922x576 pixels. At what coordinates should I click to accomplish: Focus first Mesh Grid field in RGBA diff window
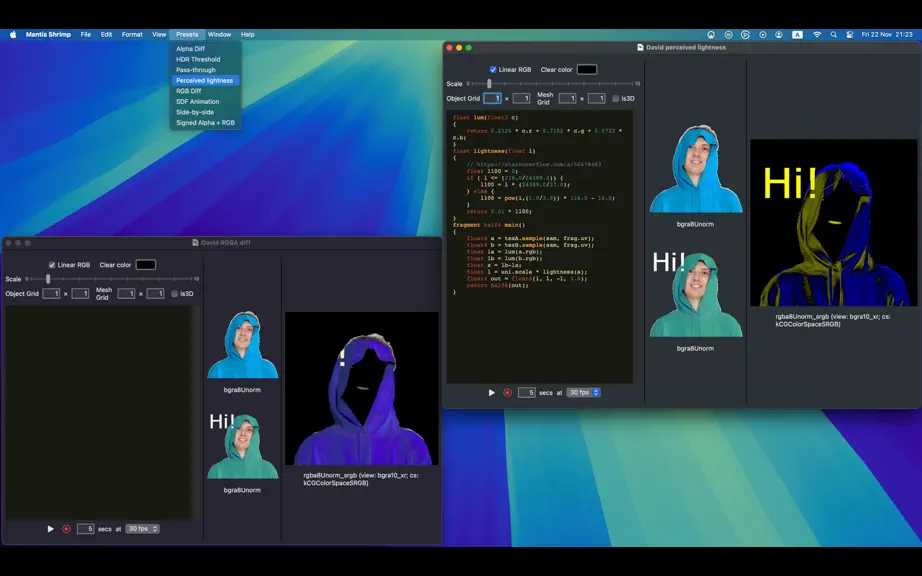click(126, 293)
